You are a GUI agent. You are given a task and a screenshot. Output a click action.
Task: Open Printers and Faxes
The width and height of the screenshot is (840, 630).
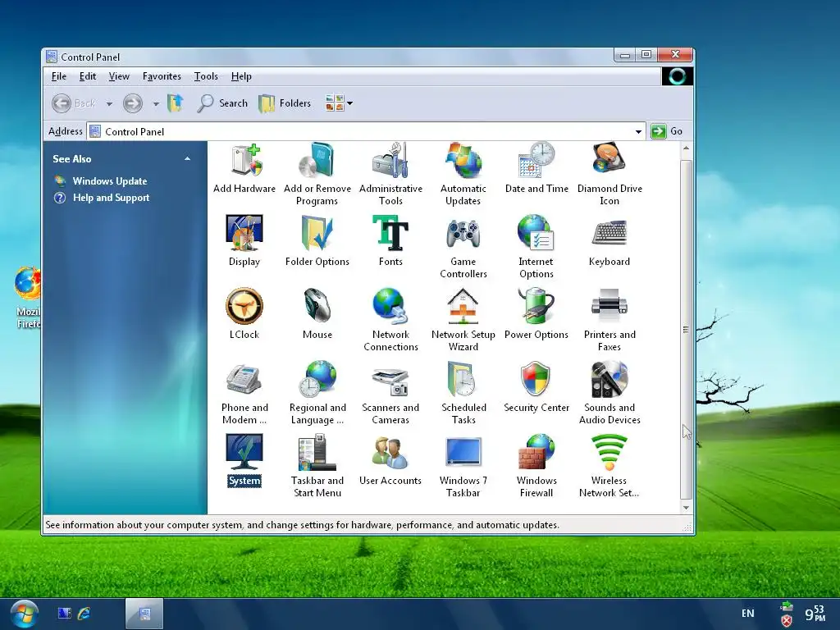[609, 319]
